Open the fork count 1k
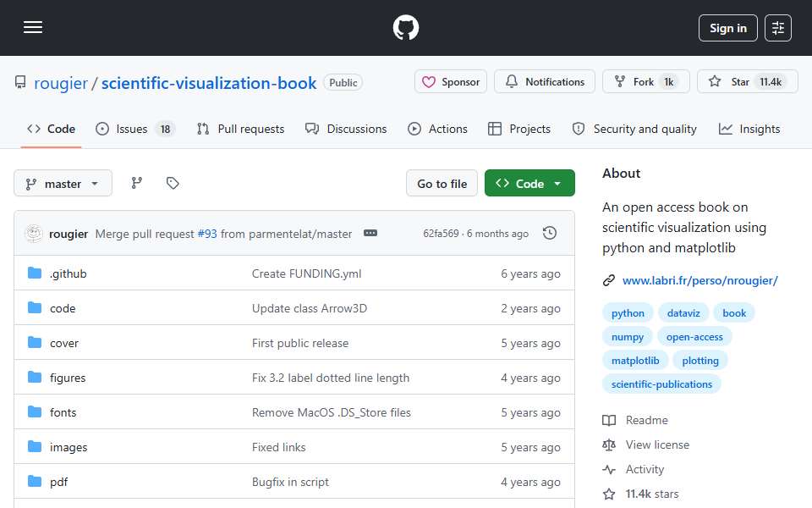 point(669,82)
